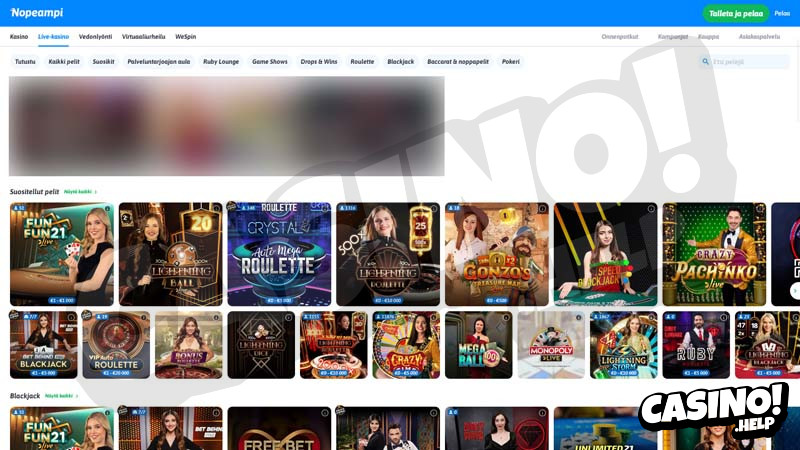This screenshot has width=800, height=450.
Task: Open Crystal Auto Mega Roulette
Action: click(x=279, y=254)
